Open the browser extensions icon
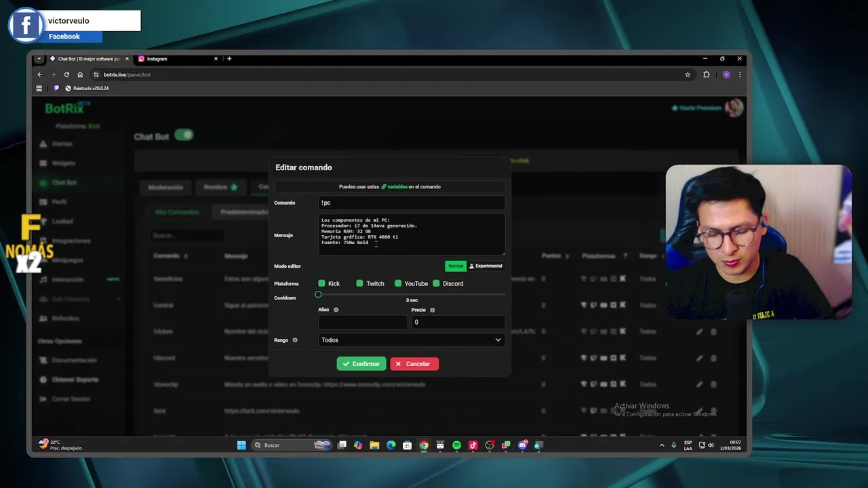This screenshot has height=488, width=868. pyautogui.click(x=707, y=75)
